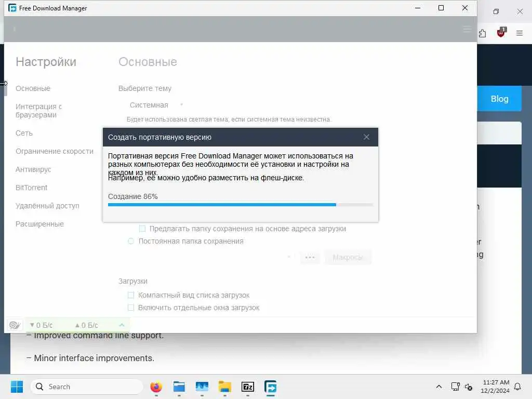Click the download speed 0 Б/с indicator
Viewport: 532px width, 399px height.
[41, 325]
